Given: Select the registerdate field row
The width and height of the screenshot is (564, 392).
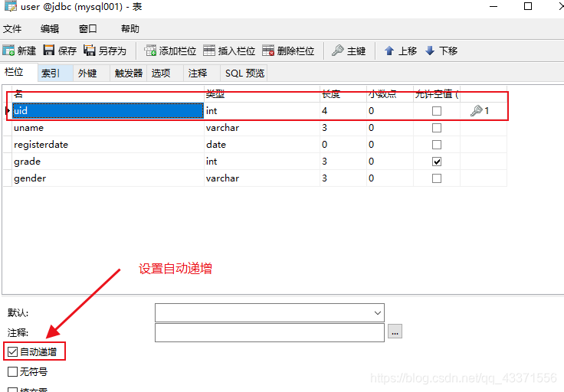Looking at the screenshot, I should [x=255, y=145].
